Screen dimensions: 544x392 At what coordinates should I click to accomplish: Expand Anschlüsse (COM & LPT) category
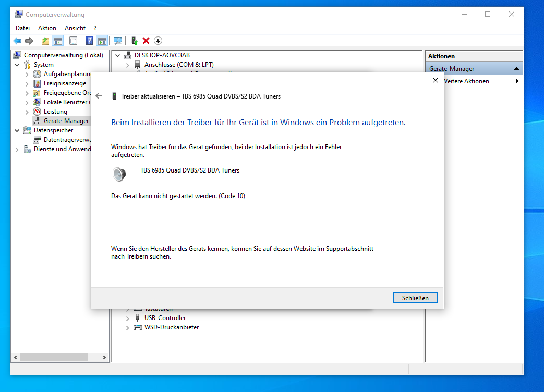coord(127,65)
